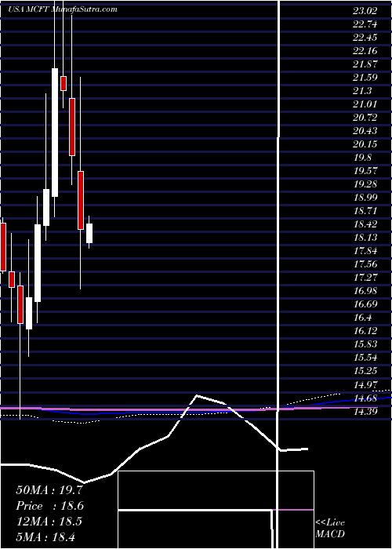Image resolution: width=392 pixels, height=549 pixels.
Task: Click the 20.72 price axis label
Action: pos(365,118)
